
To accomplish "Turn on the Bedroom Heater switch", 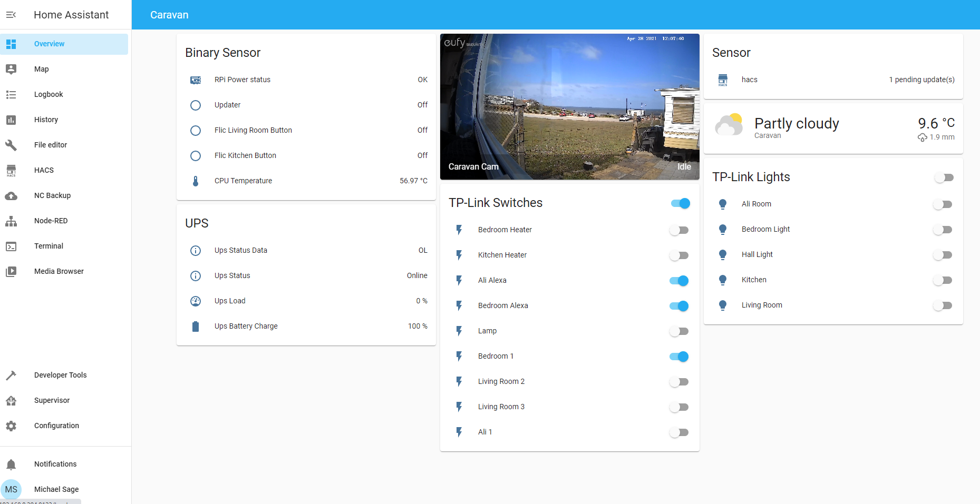I will 679,230.
